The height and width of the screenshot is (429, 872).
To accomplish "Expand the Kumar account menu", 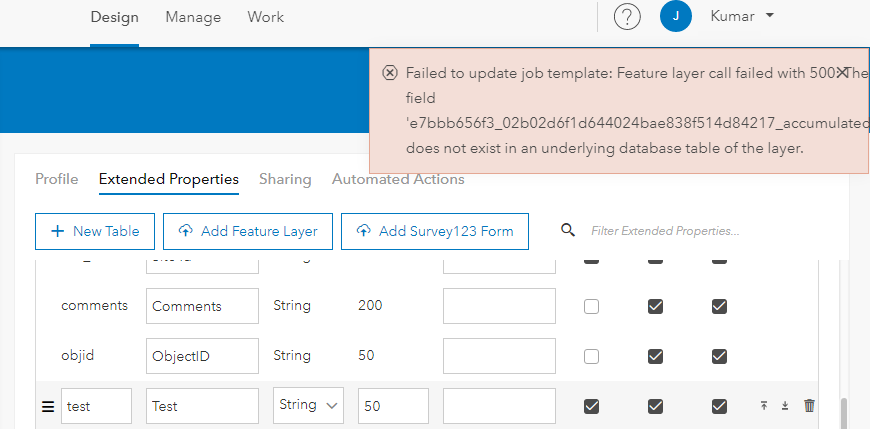I will [x=742, y=17].
